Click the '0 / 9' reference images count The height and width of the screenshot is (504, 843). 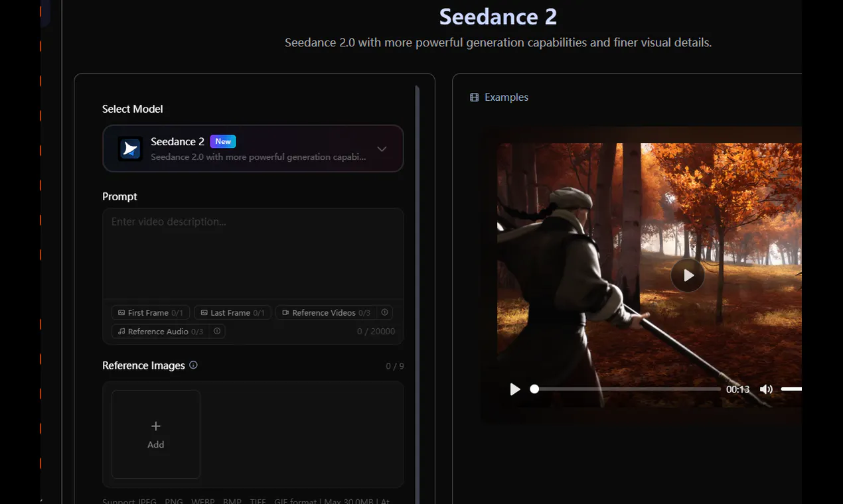395,366
